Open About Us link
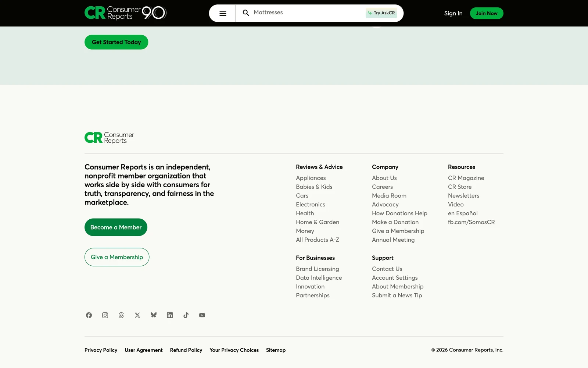This screenshot has height=368, width=588. 384,178
